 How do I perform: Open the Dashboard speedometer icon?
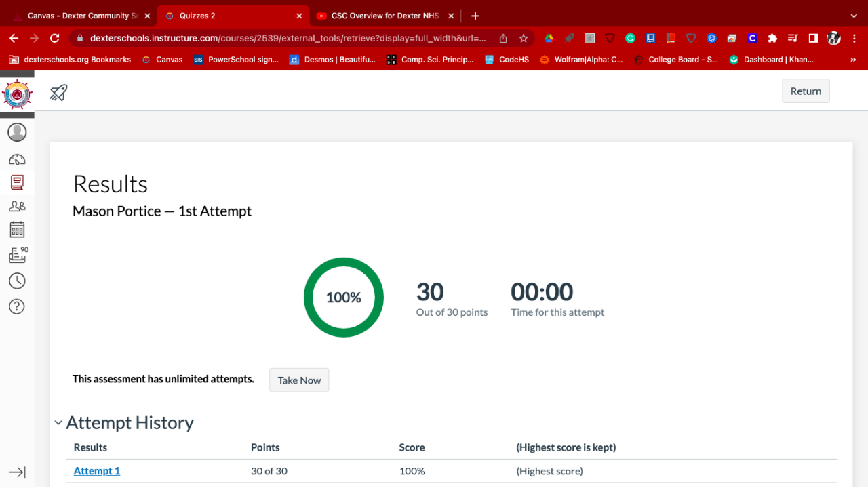pyautogui.click(x=17, y=160)
